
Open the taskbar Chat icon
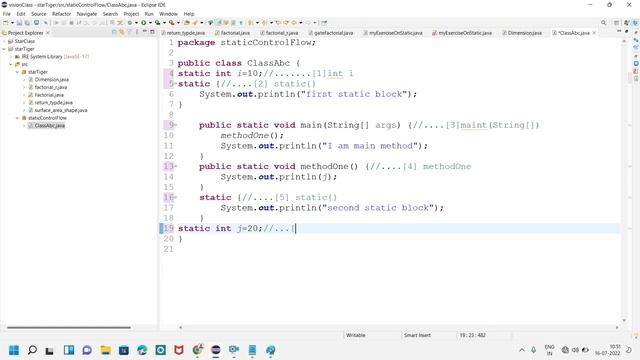tap(87, 350)
